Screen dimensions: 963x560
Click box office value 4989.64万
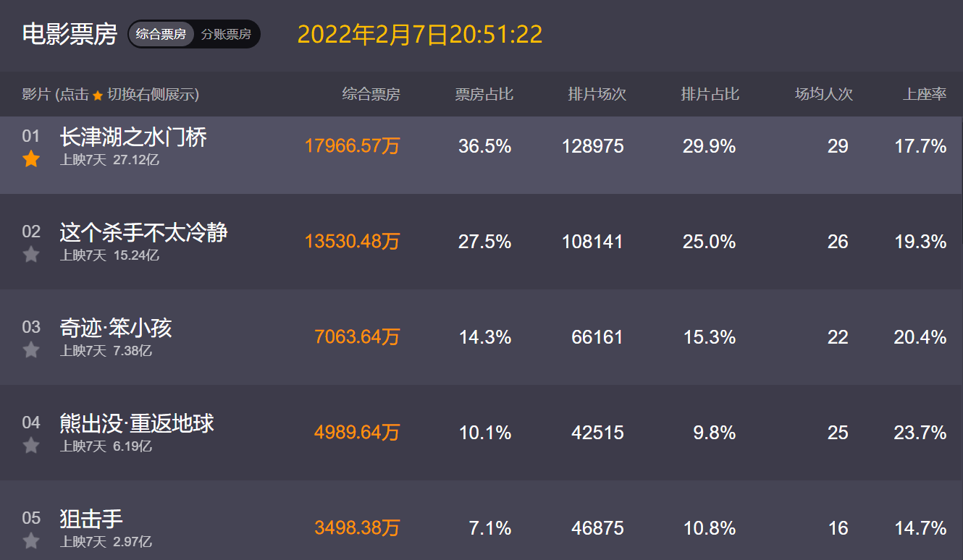click(x=357, y=433)
